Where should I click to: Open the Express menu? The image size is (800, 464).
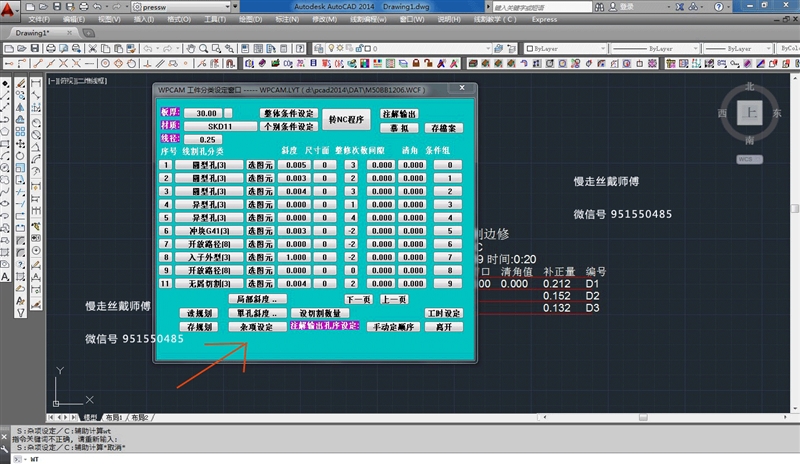545,19
